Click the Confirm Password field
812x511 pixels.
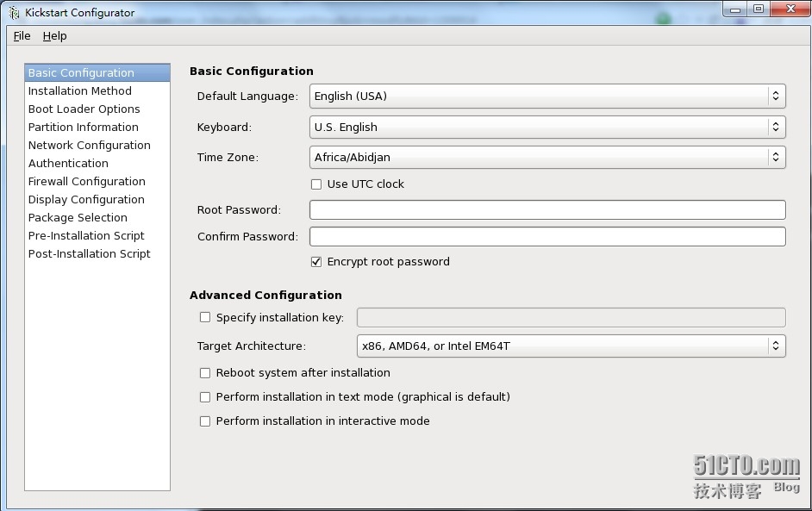click(547, 236)
